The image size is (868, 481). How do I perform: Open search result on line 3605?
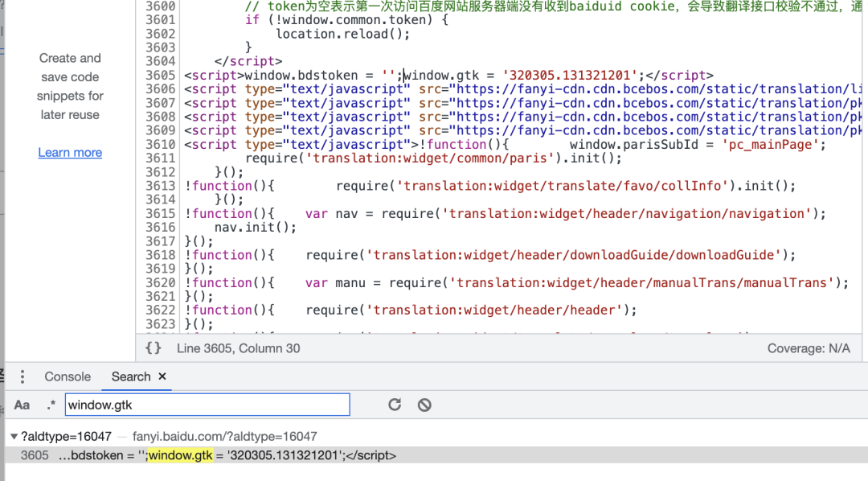pos(436,455)
